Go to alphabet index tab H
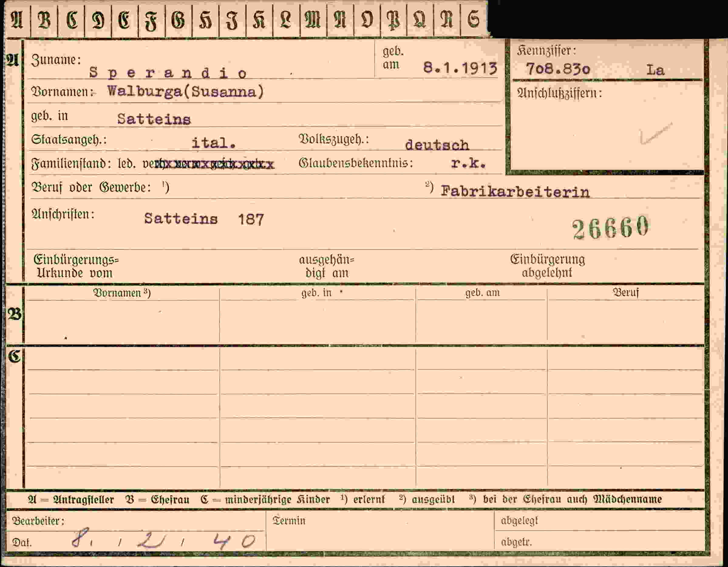Viewport: 728px width, 567px height. tap(206, 20)
